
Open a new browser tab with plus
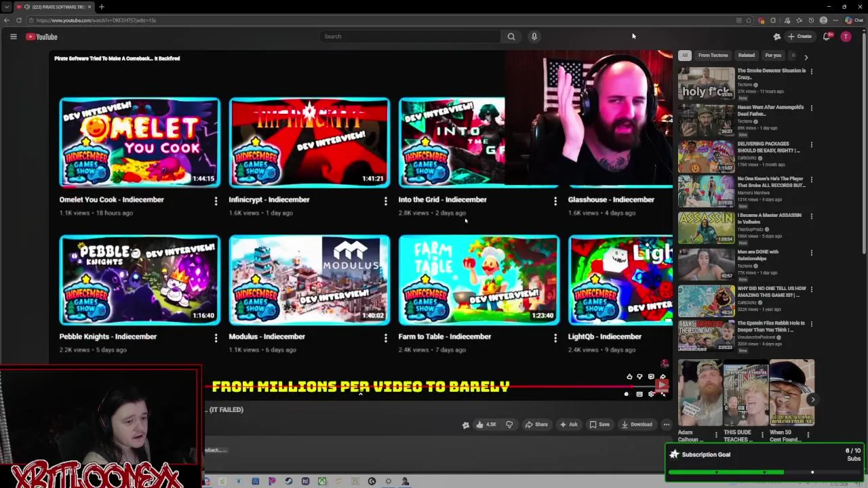pyautogui.click(x=101, y=7)
